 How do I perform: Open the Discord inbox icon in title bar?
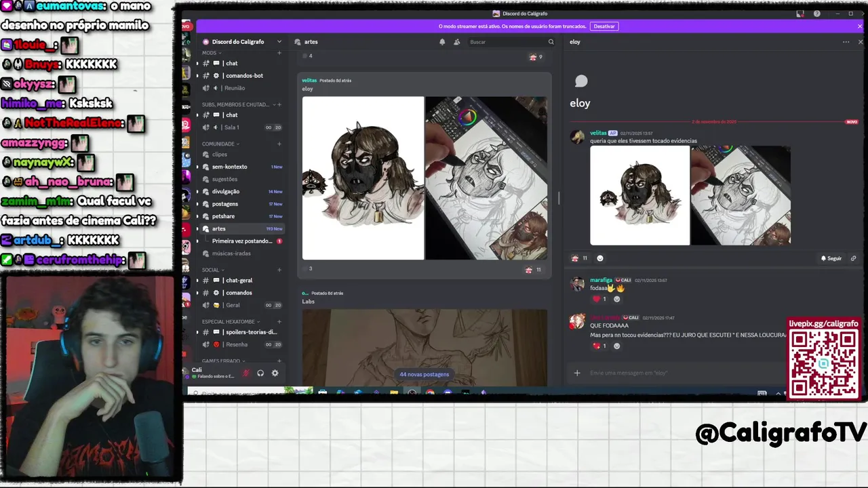800,14
